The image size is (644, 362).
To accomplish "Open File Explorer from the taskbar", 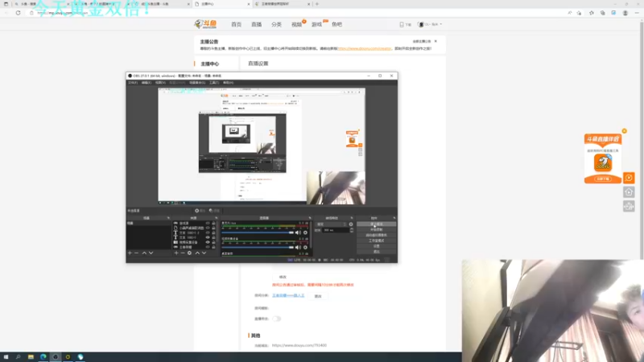I will (x=31, y=357).
